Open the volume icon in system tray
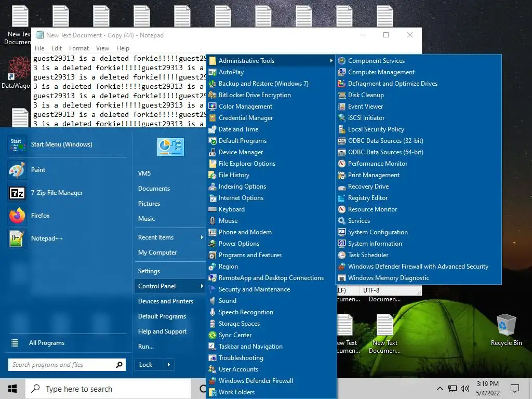532x399 pixels. coord(465,389)
